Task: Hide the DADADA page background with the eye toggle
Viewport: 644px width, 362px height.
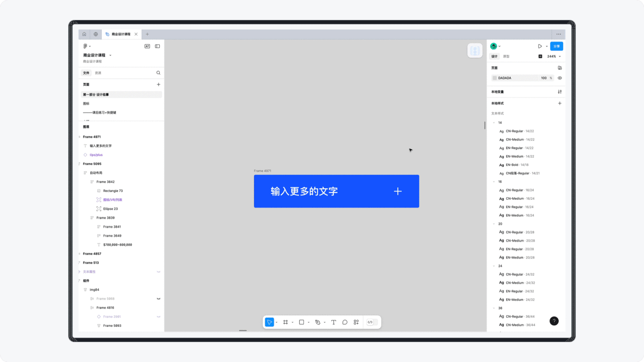Action: [x=559, y=78]
